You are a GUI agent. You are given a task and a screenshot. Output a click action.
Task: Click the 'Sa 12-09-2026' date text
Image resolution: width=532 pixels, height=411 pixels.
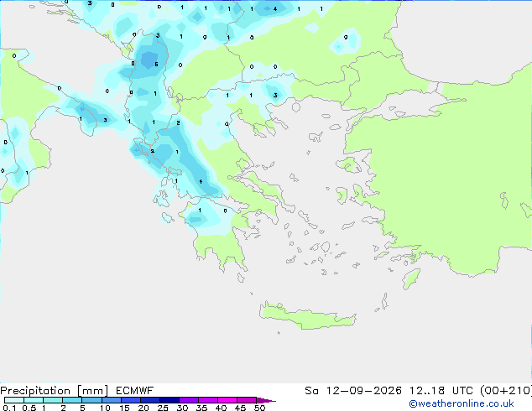pos(353,391)
